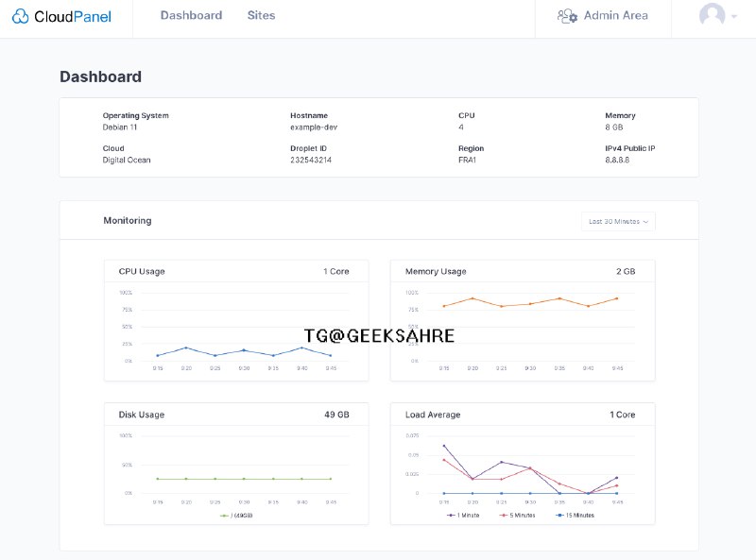The width and height of the screenshot is (756, 560).
Task: Click the user avatar profile icon
Action: coord(712,16)
